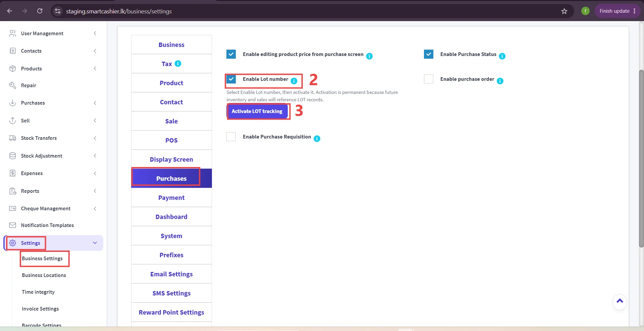
Task: Collapse the Settings menu chevron
Action: (95, 243)
